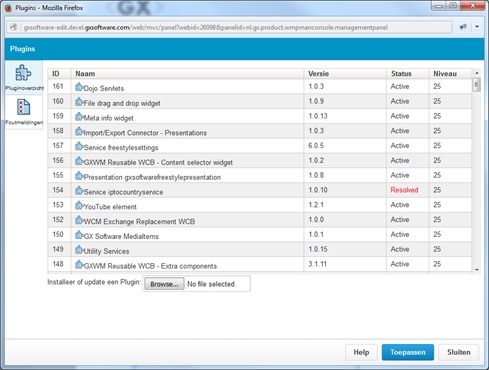
Task: Click plugin icon beside Import/Export Connector - Presentations
Action: point(79,131)
